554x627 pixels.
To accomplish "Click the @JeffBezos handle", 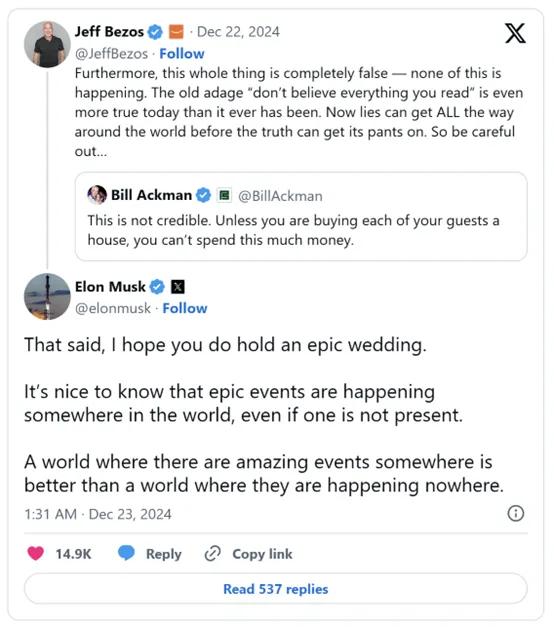I will pos(111,54).
